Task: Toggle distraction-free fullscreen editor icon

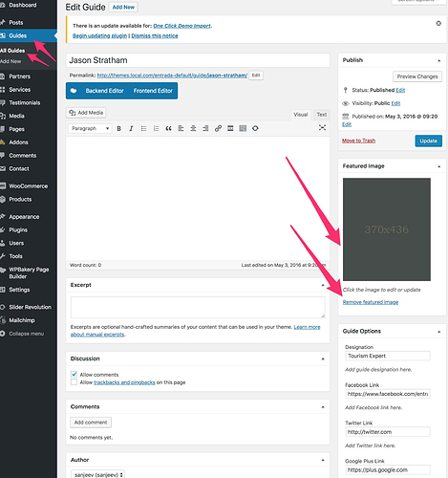Action: (x=322, y=128)
